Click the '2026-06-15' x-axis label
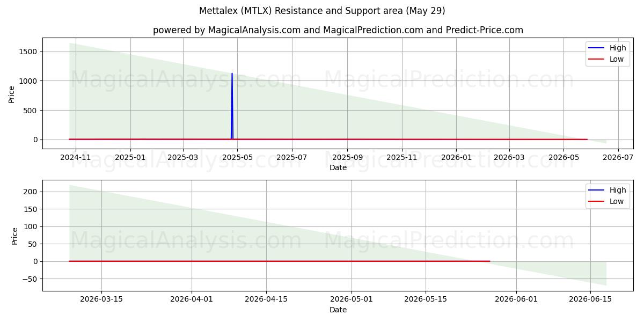The height and width of the screenshot is (322, 644). click(x=590, y=299)
